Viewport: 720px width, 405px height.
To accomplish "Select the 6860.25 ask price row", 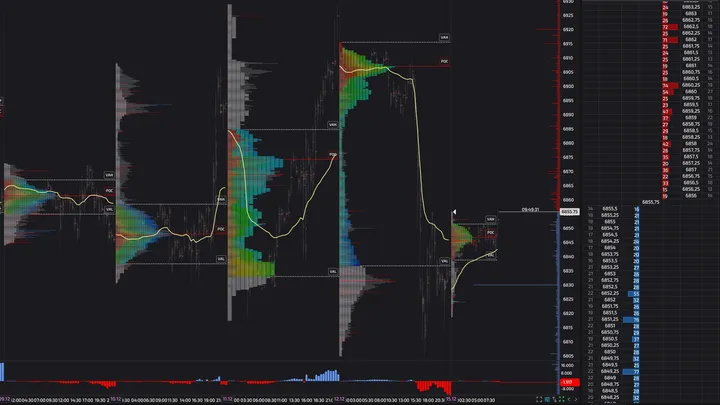I will [x=690, y=86].
